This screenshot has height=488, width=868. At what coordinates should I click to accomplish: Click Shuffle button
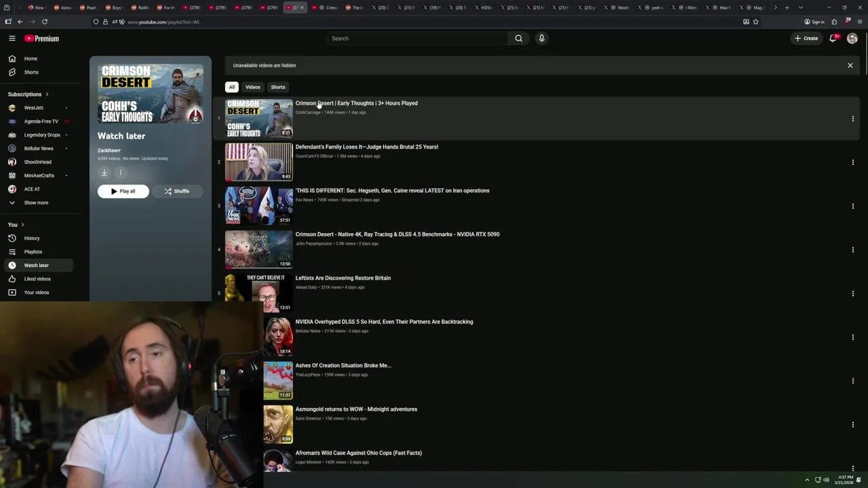click(x=177, y=191)
